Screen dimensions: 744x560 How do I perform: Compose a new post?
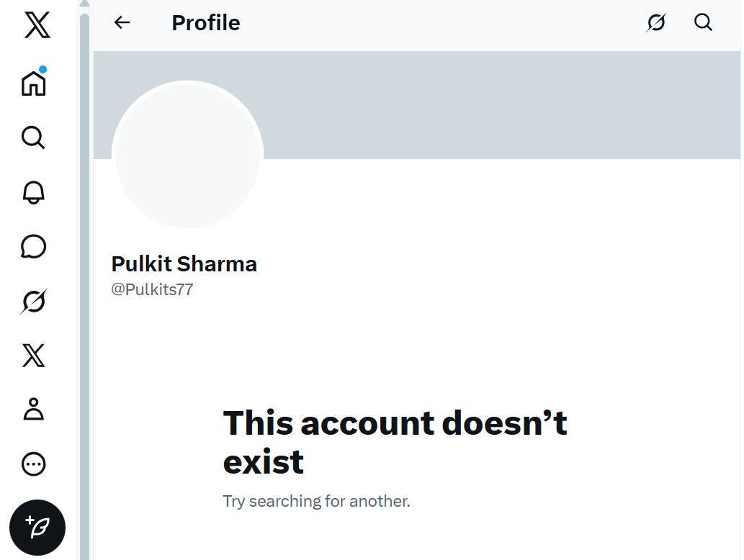tap(37, 528)
